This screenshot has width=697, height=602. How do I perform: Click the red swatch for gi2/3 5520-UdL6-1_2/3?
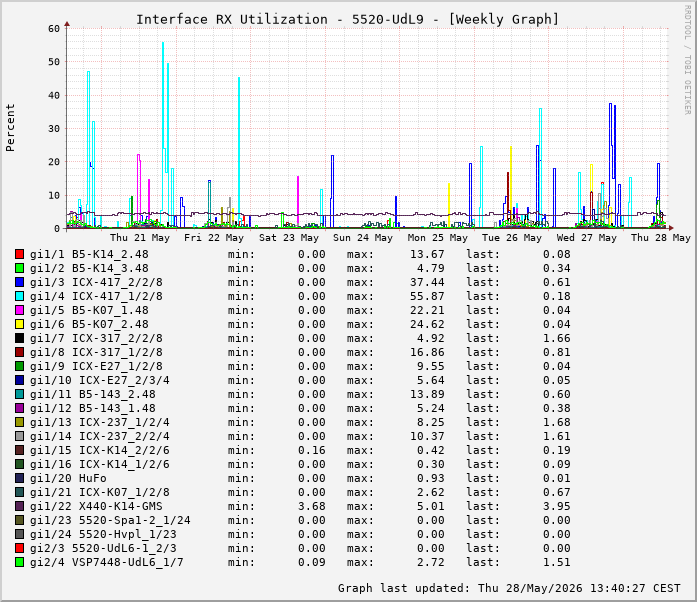(x=19, y=548)
